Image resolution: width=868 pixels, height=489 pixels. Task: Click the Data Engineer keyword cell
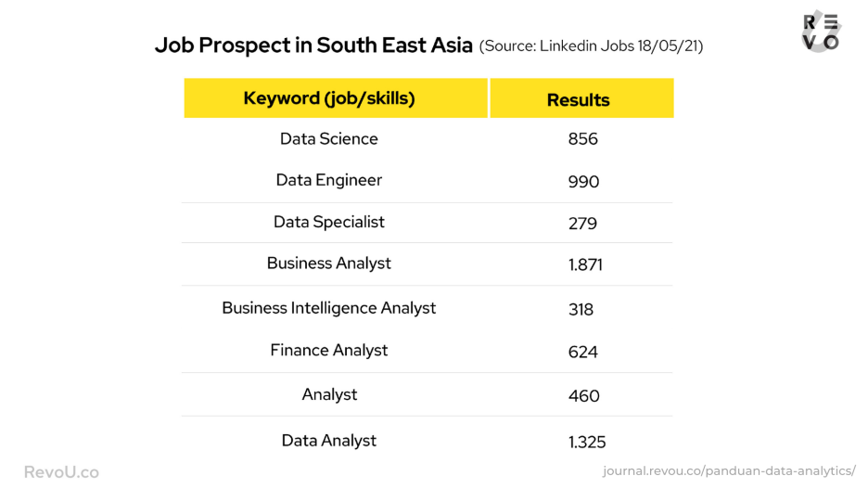click(x=329, y=180)
